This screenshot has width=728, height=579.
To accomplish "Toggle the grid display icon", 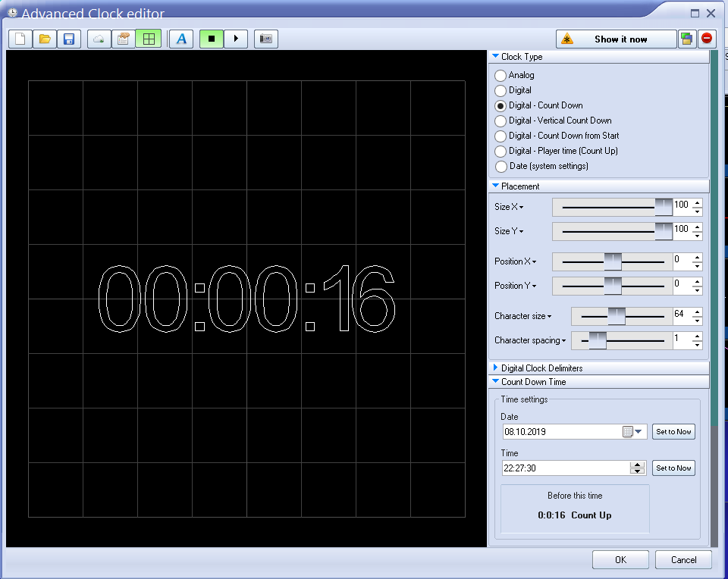I will [x=148, y=39].
